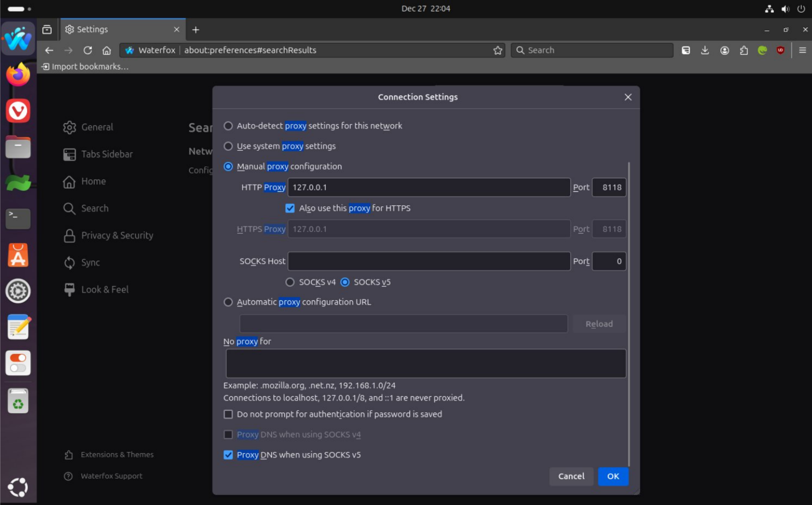Uncheck Also use this proxy for HTTPS
Image resolution: width=812 pixels, height=505 pixels.
click(290, 208)
